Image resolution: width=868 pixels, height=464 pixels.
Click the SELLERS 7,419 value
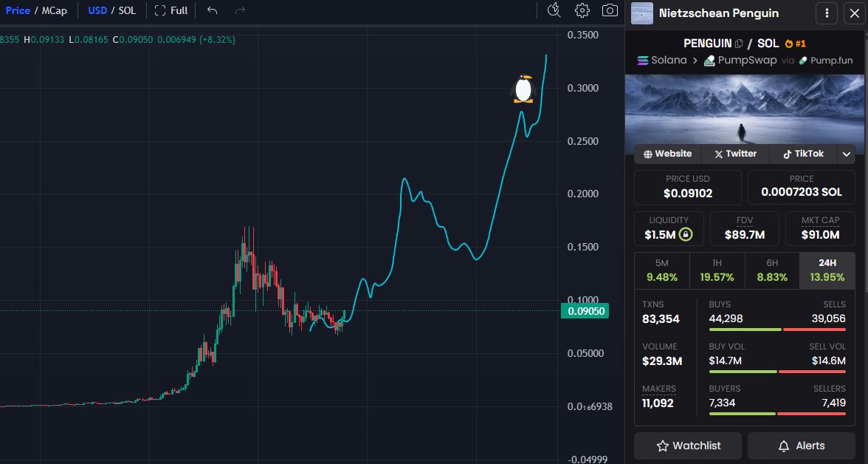(x=834, y=403)
